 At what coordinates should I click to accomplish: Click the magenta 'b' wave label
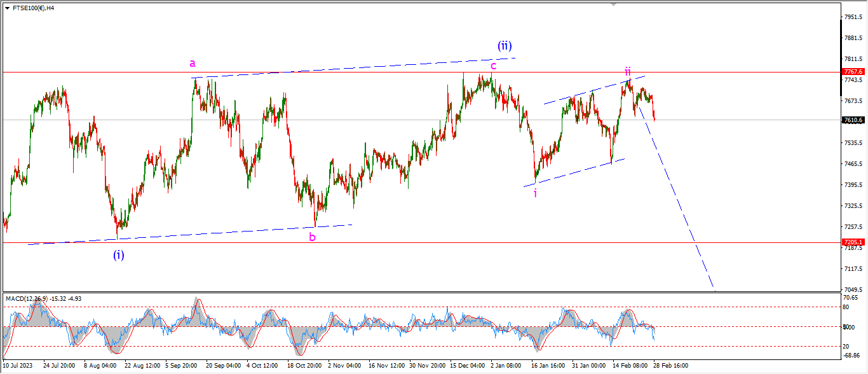tap(312, 237)
